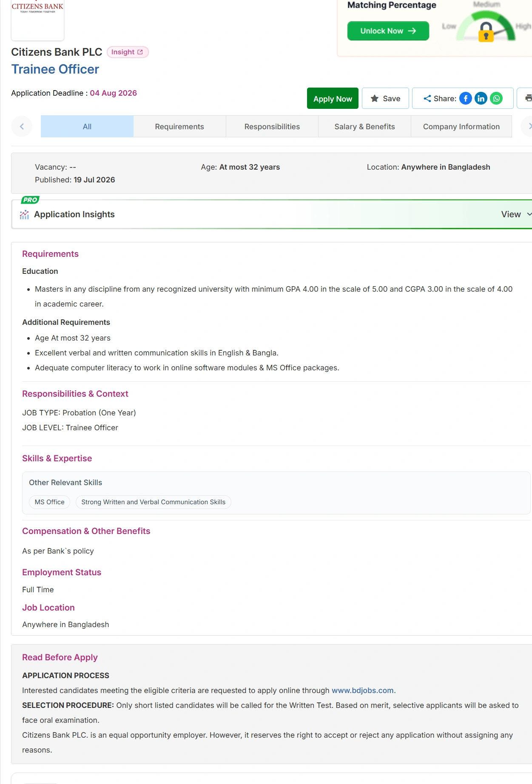The height and width of the screenshot is (784, 532).
Task: Select the All tab
Action: (87, 127)
